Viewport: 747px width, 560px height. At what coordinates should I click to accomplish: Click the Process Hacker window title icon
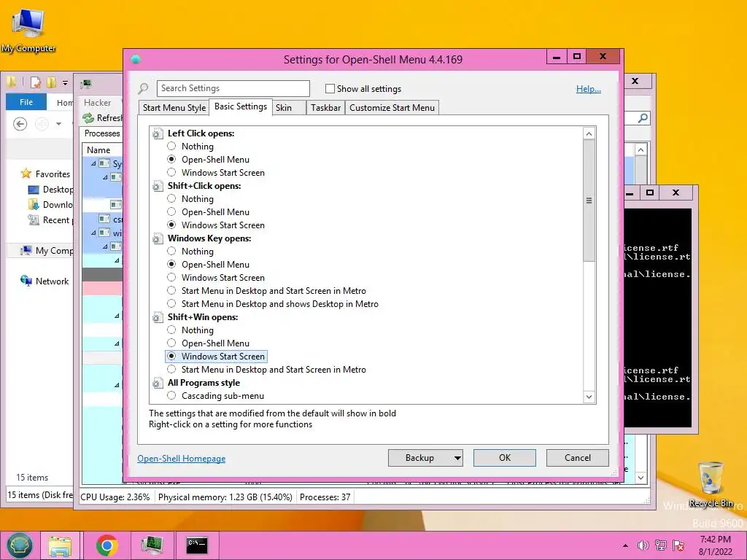pos(86,84)
